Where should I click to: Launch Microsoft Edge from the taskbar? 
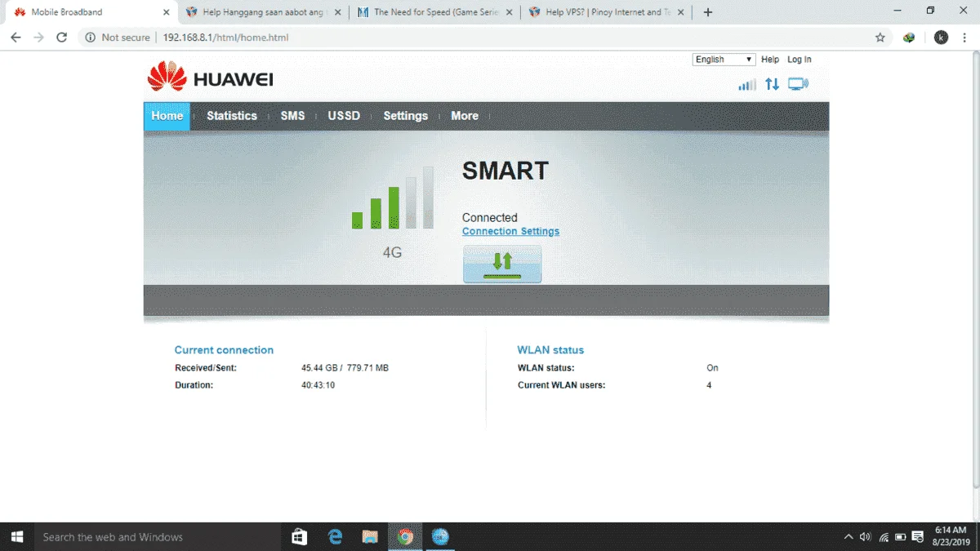(x=335, y=537)
